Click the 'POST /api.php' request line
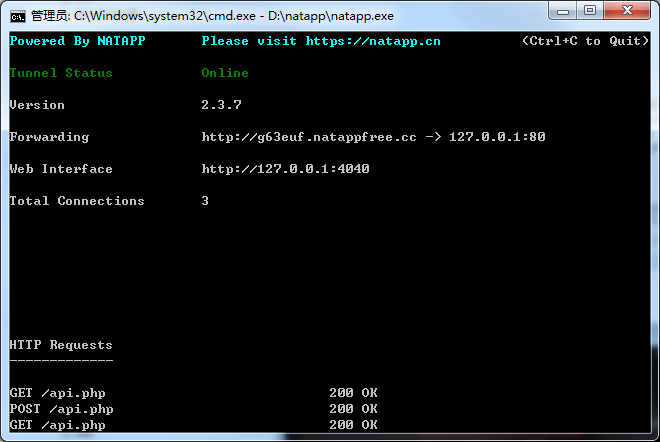660x442 pixels. tap(61, 409)
